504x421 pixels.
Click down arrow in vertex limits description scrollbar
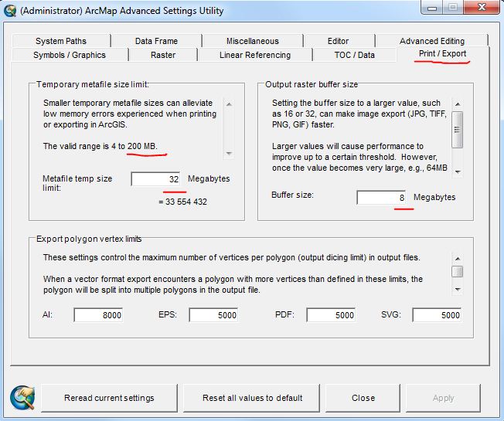coord(458,290)
